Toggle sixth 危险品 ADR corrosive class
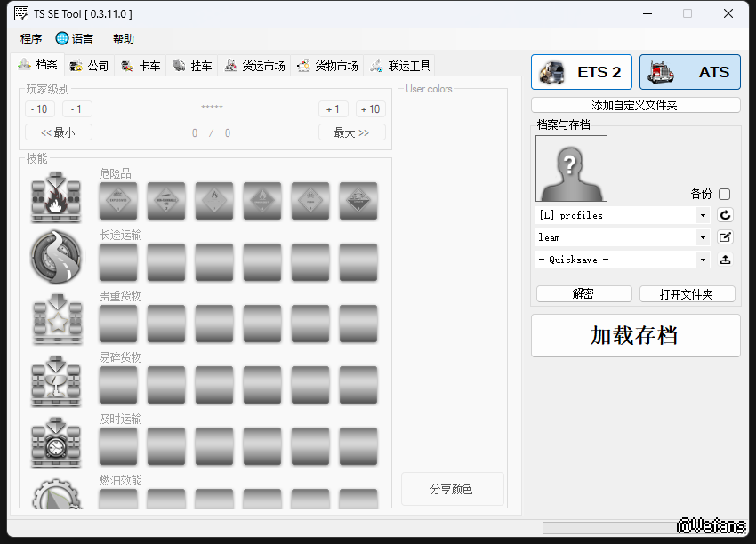Screen dimensions: 756x544 pos(358,201)
